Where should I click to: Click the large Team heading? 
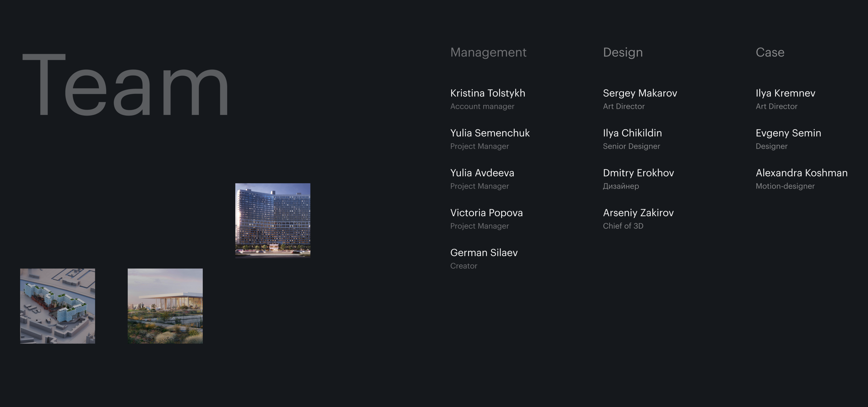coord(126,85)
